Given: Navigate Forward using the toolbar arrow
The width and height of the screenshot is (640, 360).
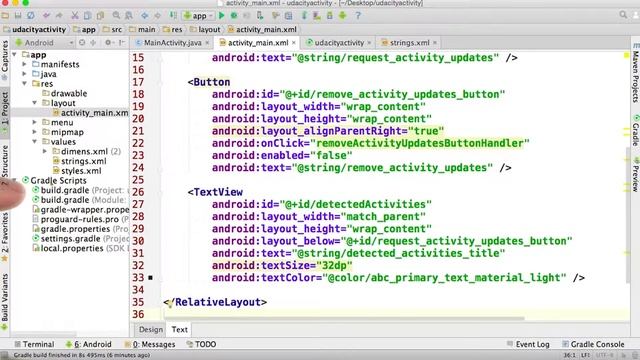Looking at the screenshot, I should [158, 16].
